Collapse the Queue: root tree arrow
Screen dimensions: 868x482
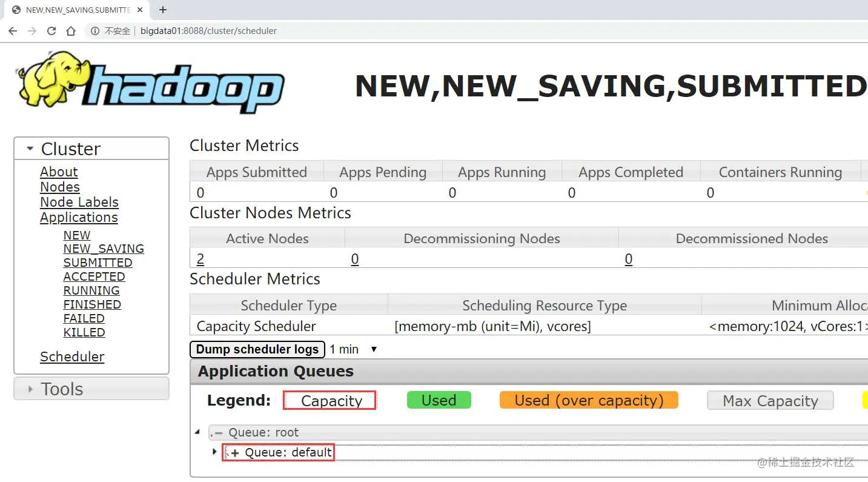[197, 432]
